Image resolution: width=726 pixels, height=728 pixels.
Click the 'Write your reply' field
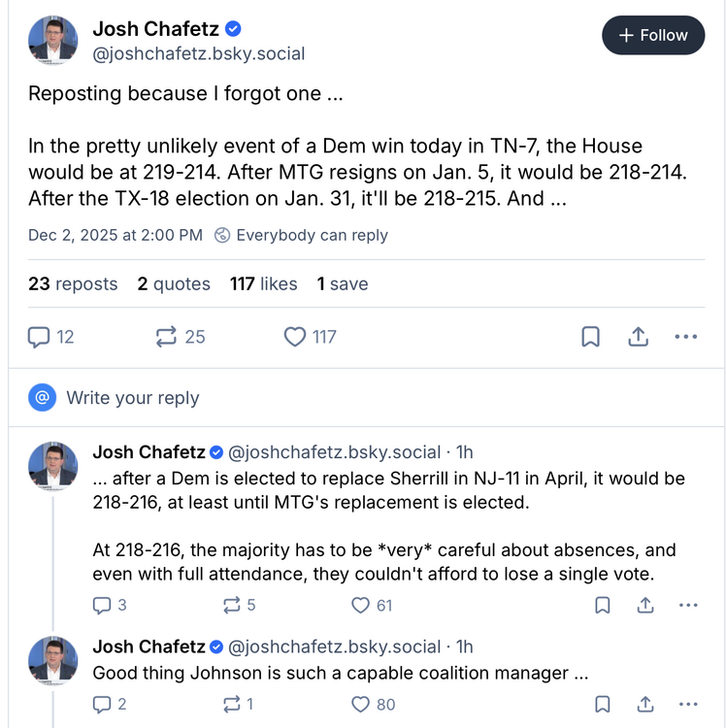[x=133, y=398]
